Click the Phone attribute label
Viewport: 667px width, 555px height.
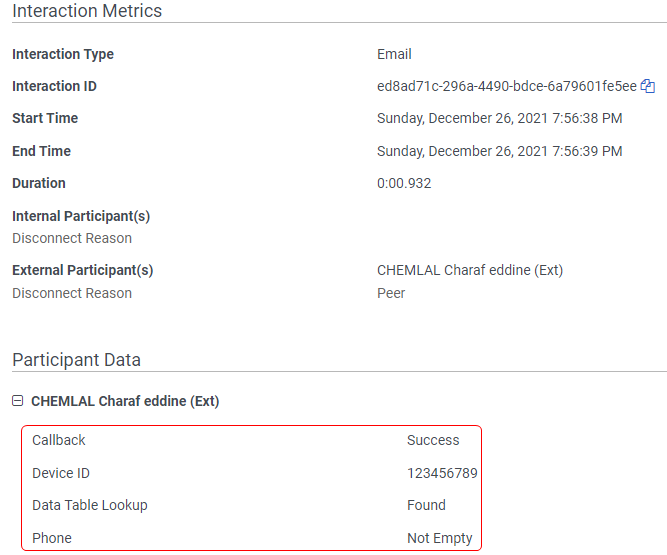pyautogui.click(x=52, y=538)
